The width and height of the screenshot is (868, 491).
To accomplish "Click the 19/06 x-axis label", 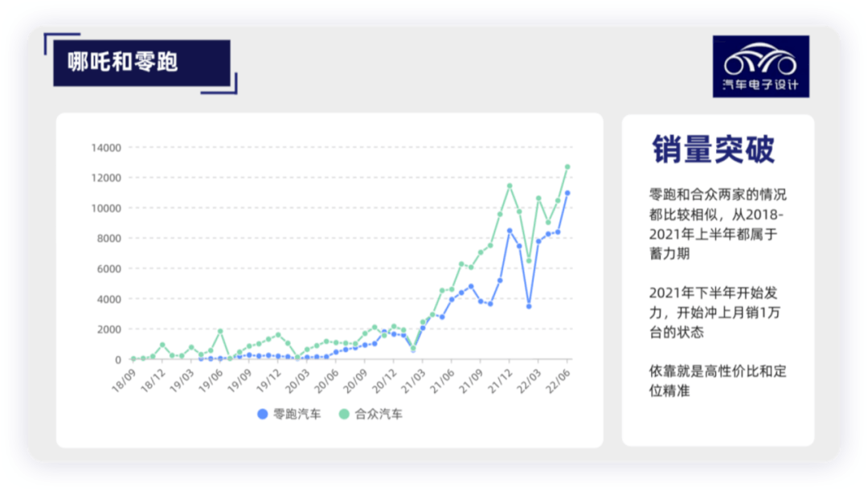I will pos(211,381).
